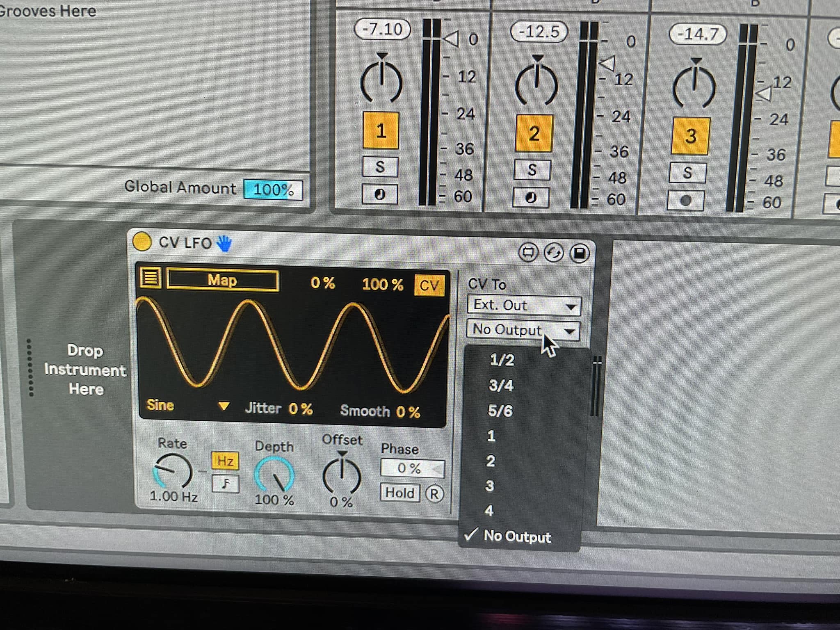
Task: Toggle the CV button in the LFO display
Action: click(429, 285)
